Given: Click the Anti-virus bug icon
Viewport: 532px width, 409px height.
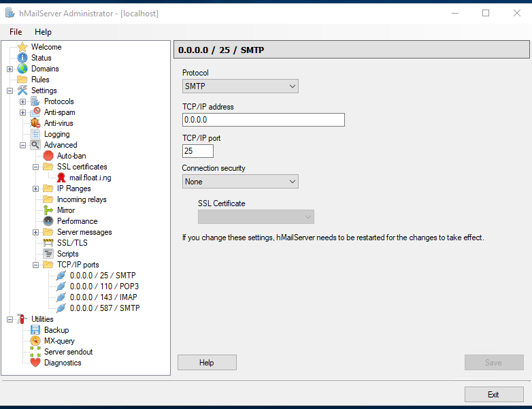Looking at the screenshot, I should coord(35,123).
